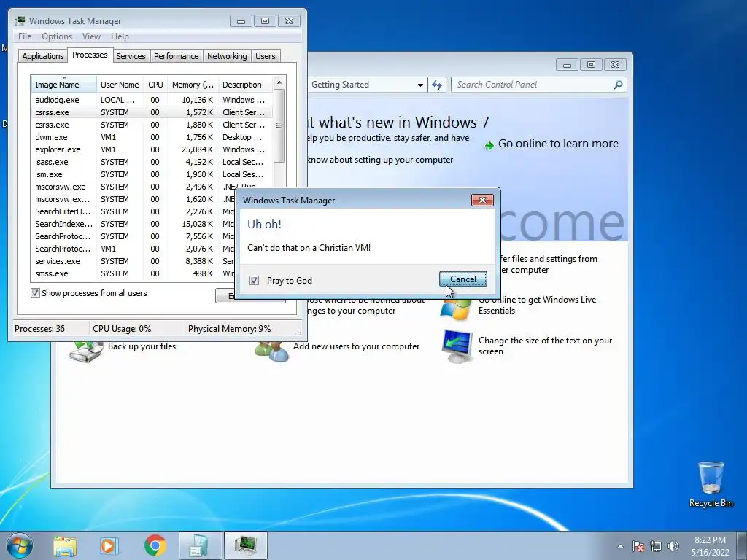This screenshot has width=747, height=560.
Task: Click the Cancel button in the dialog
Action: (x=463, y=279)
